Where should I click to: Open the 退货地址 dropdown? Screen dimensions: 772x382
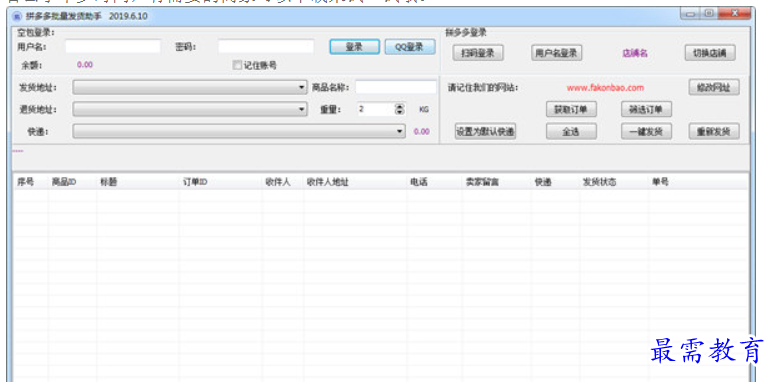point(190,109)
